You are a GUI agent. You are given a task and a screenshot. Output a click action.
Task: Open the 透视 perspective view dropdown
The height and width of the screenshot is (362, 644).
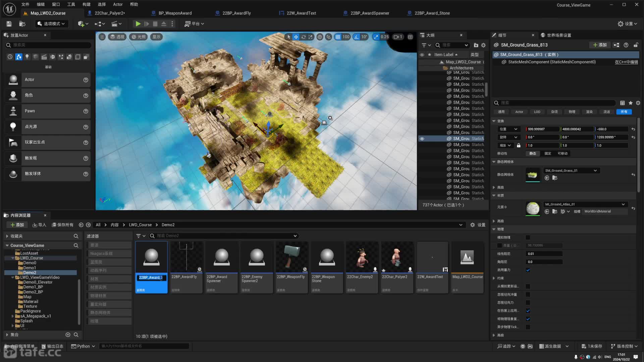(x=117, y=37)
